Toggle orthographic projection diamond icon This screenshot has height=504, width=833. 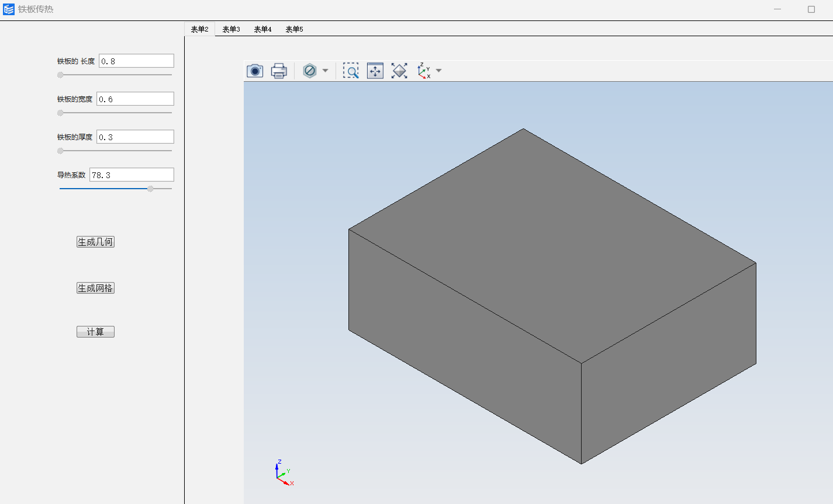(399, 71)
